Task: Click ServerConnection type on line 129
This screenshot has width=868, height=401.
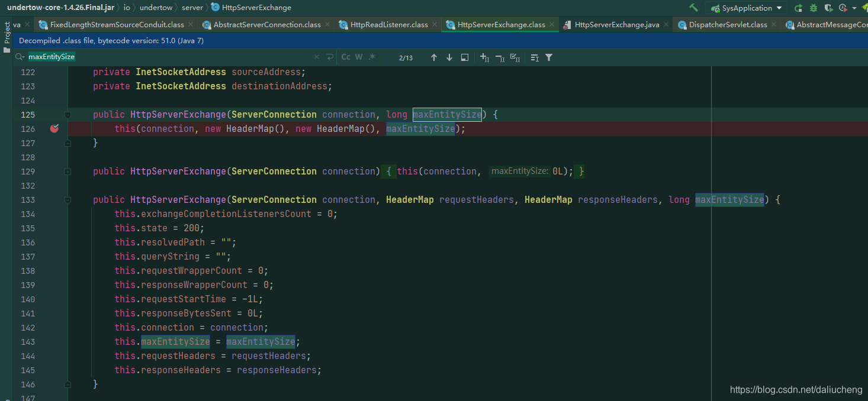Action: (x=274, y=172)
